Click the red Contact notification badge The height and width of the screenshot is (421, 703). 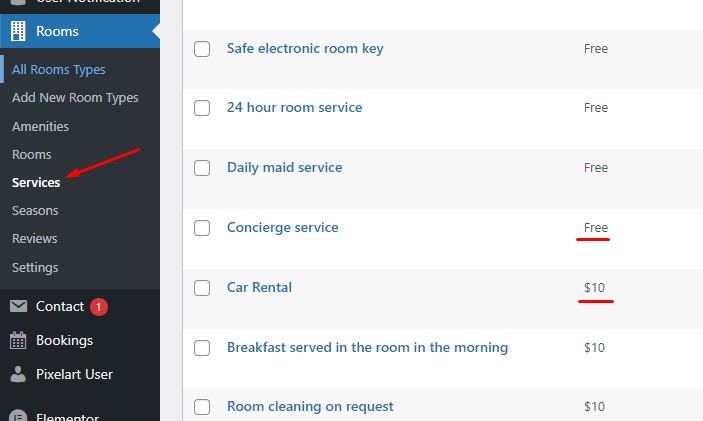coord(99,306)
